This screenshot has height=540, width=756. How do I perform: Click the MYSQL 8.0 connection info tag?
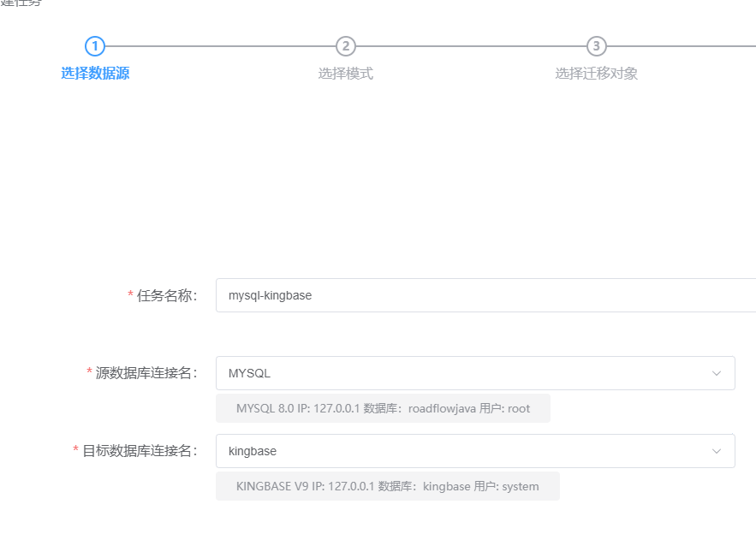tap(383, 409)
